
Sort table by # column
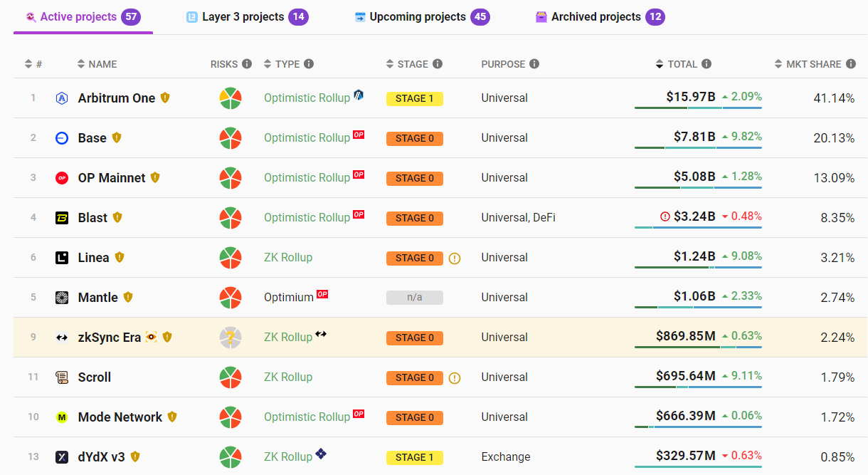(33, 64)
